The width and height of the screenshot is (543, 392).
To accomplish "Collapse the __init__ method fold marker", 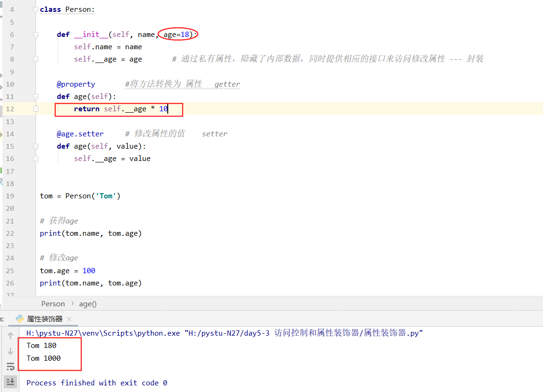I will point(36,35).
